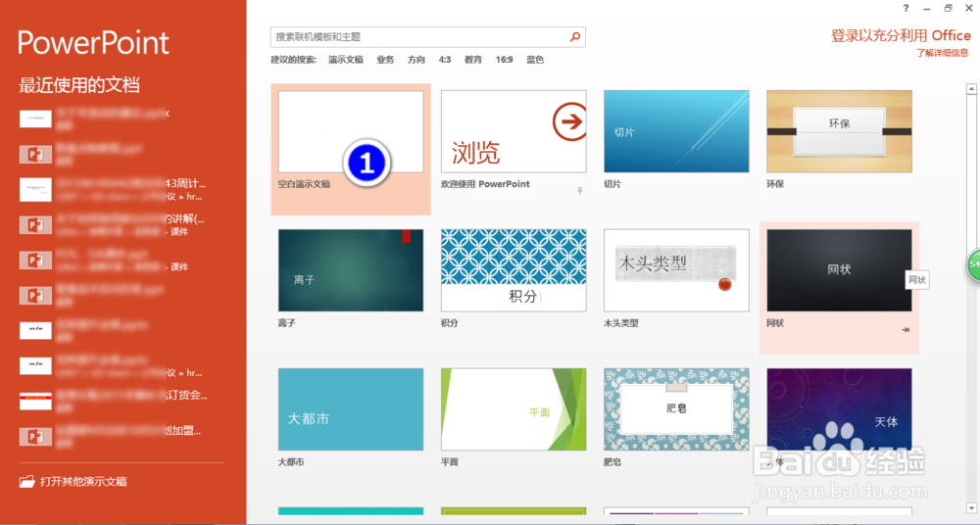Image resolution: width=980 pixels, height=525 pixels.
Task: Click 登录以充分利用 Office sign-in link
Action: [901, 35]
